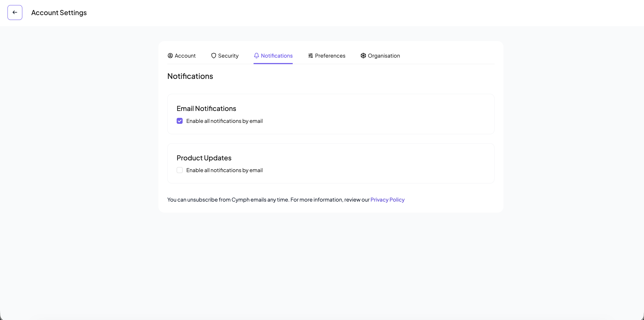
Task: Switch to the Account tab
Action: [x=185, y=56]
